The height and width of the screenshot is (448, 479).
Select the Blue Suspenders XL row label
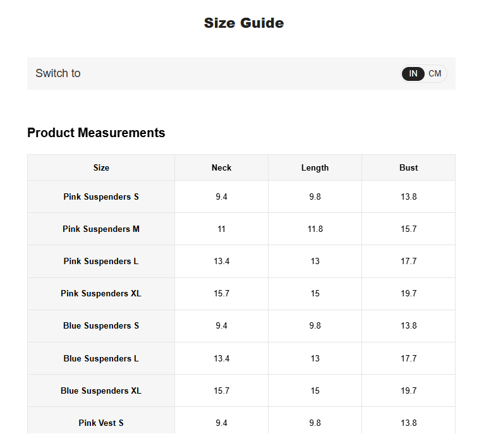point(101,390)
